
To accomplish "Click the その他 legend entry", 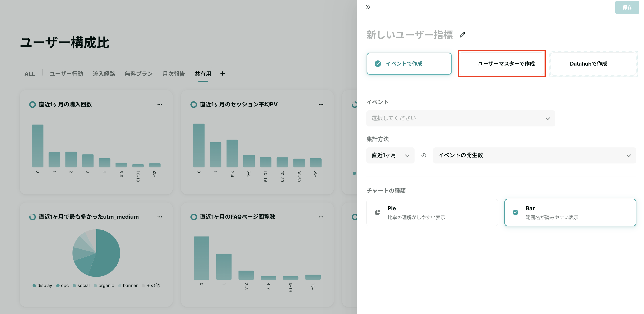I will tap(151, 285).
